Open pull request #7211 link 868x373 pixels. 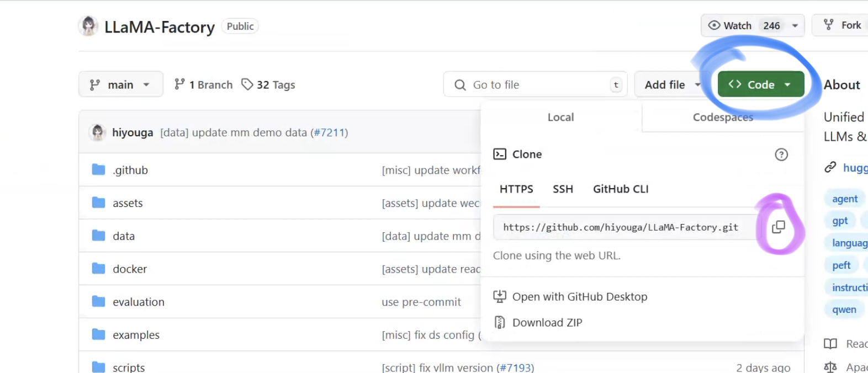[330, 132]
